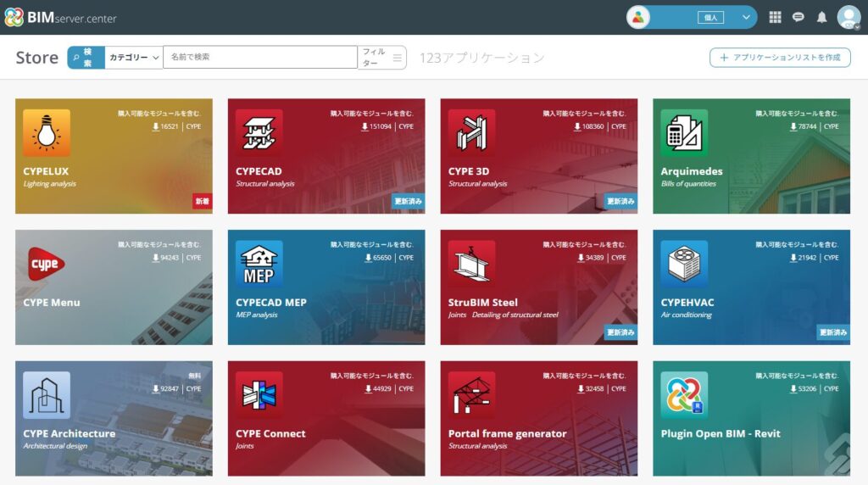Image resolution: width=868 pixels, height=485 pixels.
Task: Click the MEP analysis subtitle
Action: (x=257, y=315)
